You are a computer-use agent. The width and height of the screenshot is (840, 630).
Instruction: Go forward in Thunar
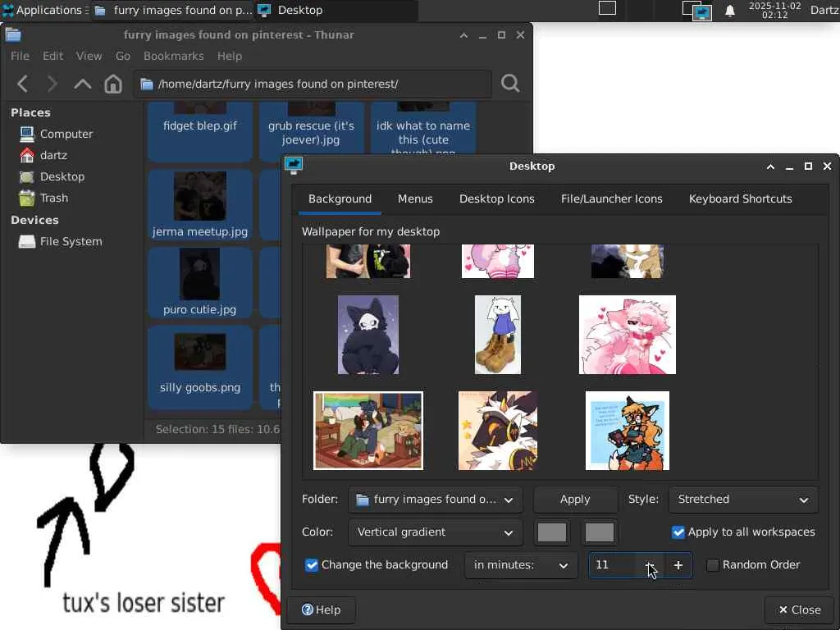click(52, 84)
